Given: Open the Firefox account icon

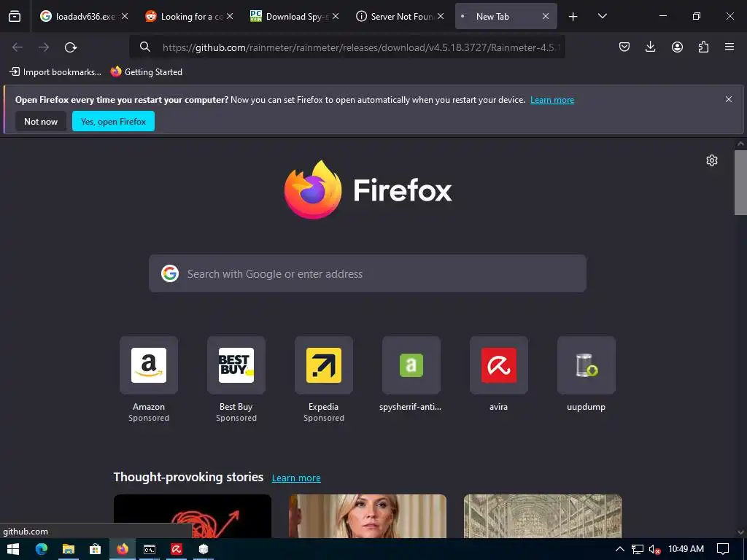Looking at the screenshot, I should click(x=677, y=47).
